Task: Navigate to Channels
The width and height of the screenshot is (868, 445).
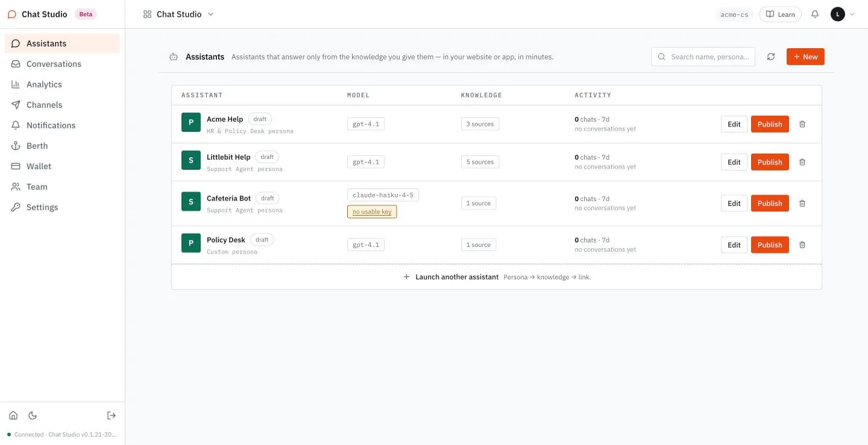Action: click(63, 105)
